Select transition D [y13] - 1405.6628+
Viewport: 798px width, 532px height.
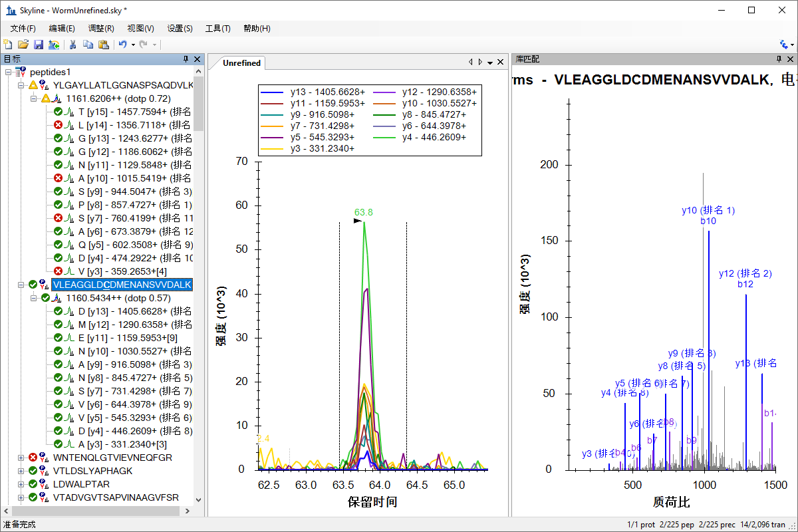point(135,311)
